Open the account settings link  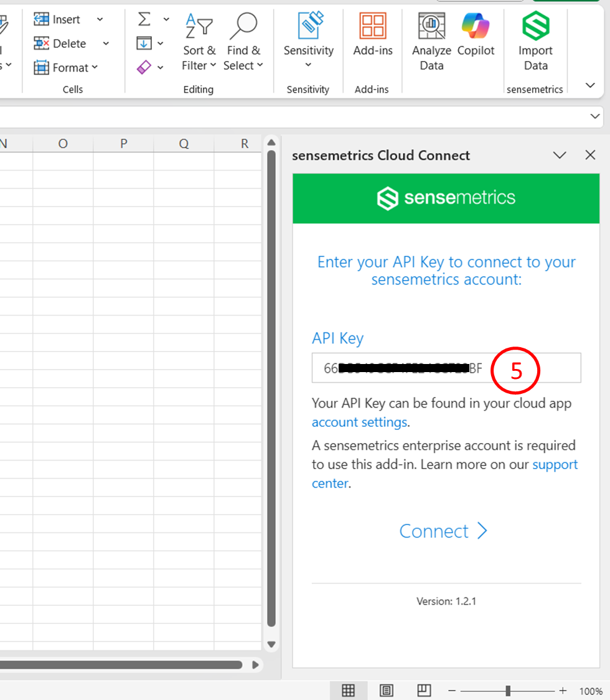click(360, 422)
